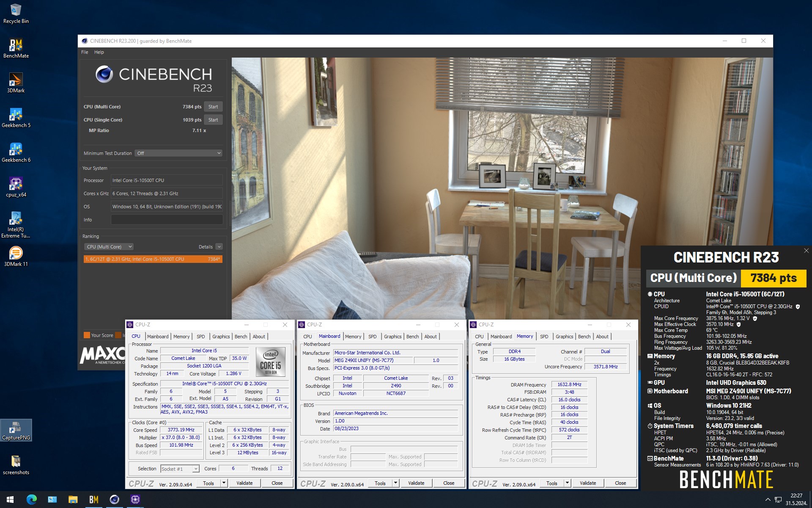812x508 pixels.
Task: Open About tab in first CPU-Z window
Action: click(x=259, y=337)
